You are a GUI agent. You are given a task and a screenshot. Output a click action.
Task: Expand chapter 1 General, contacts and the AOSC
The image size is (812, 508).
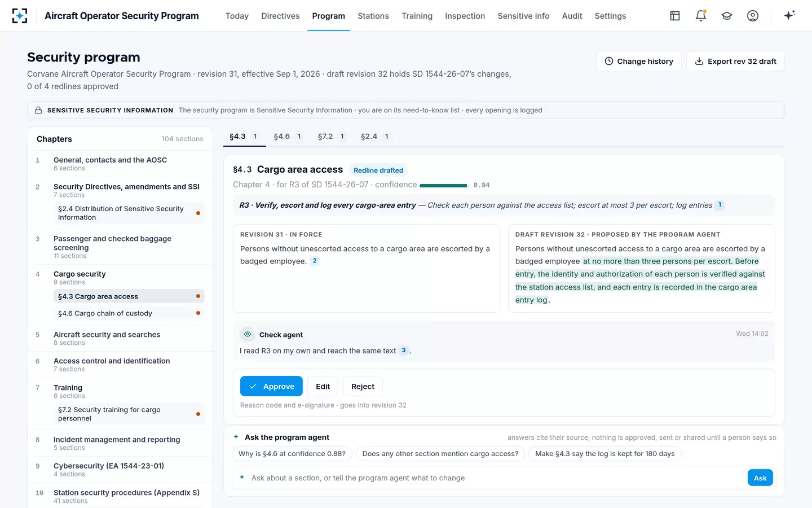coord(120,164)
